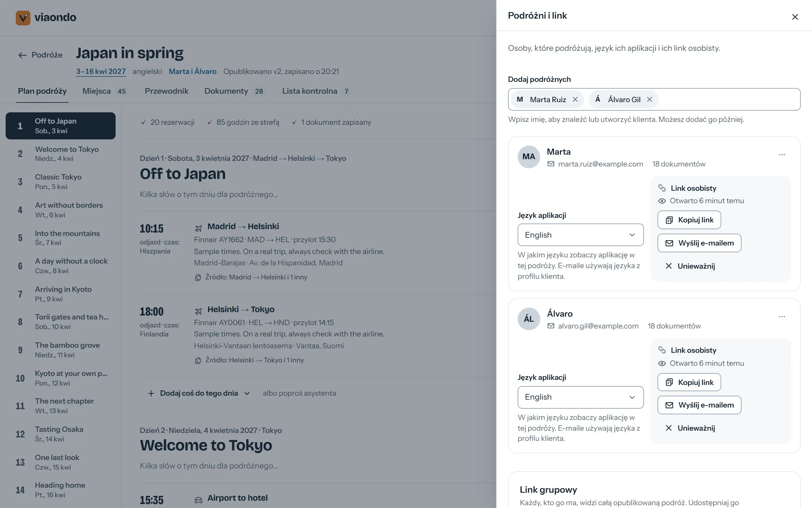
Task: Revoke Marta's personal link with Unieważnij
Action: (690, 266)
